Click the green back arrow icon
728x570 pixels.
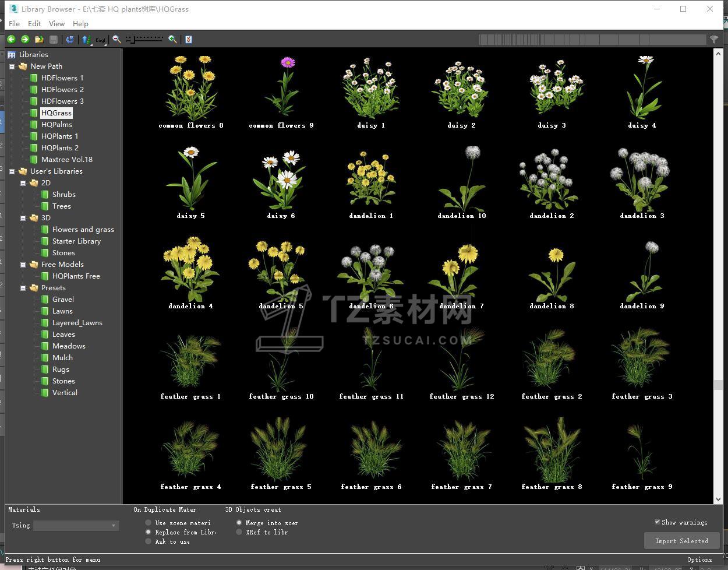pos(11,39)
